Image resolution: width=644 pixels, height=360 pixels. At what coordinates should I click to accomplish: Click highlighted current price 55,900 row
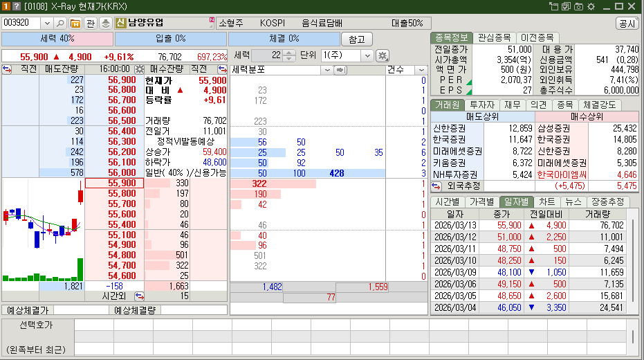coord(114,183)
